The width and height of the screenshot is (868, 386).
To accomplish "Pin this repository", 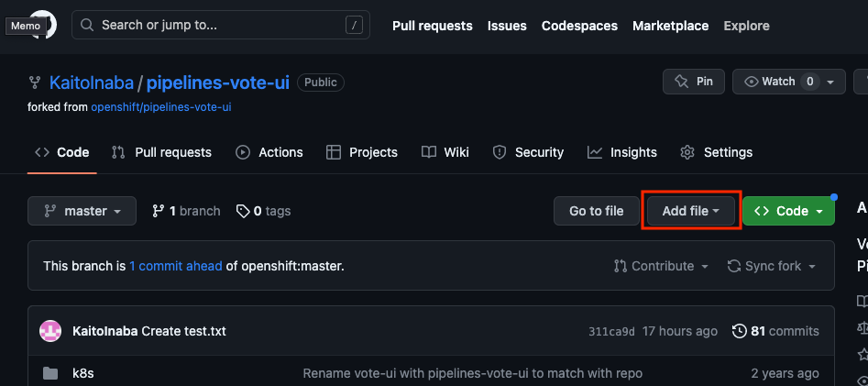I will click(x=694, y=82).
